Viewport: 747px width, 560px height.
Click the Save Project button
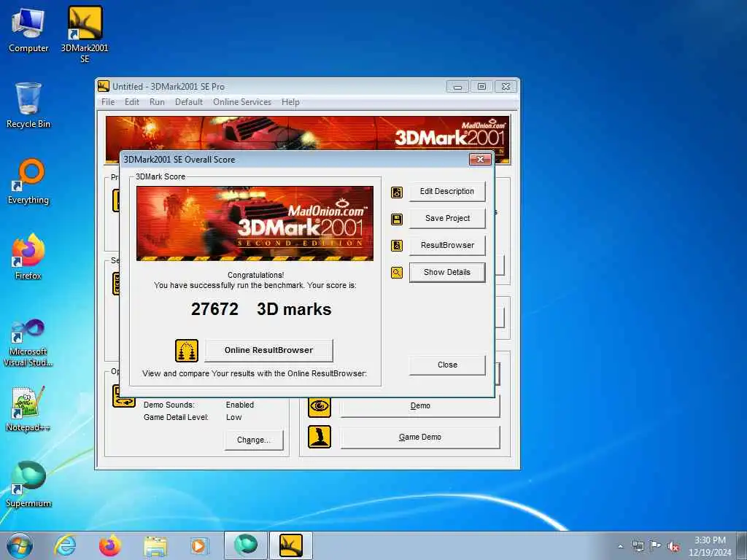[x=447, y=218]
